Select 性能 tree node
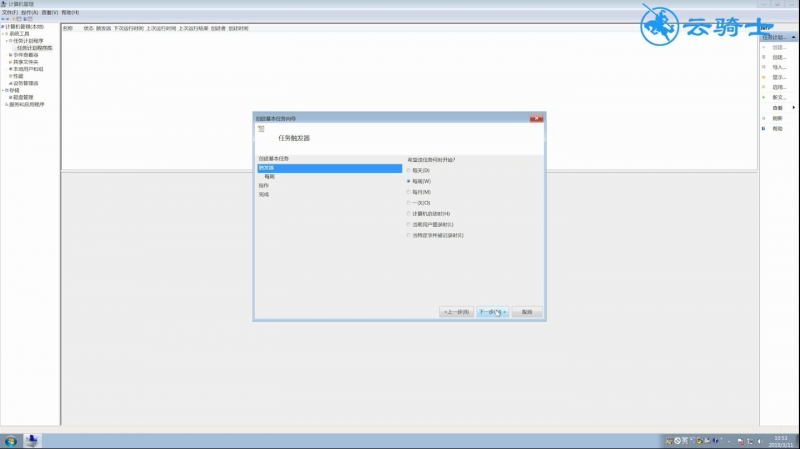The image size is (800, 449). click(x=18, y=76)
